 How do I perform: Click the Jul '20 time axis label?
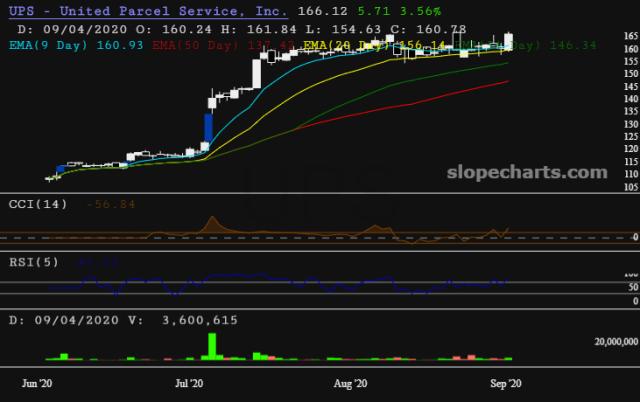[189, 383]
